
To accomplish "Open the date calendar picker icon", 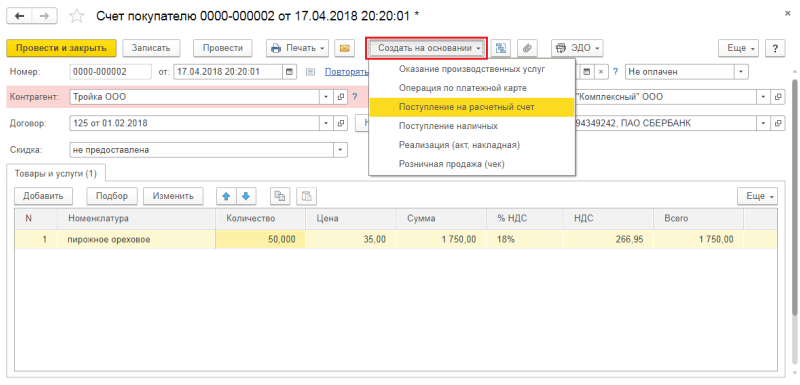I will click(289, 72).
